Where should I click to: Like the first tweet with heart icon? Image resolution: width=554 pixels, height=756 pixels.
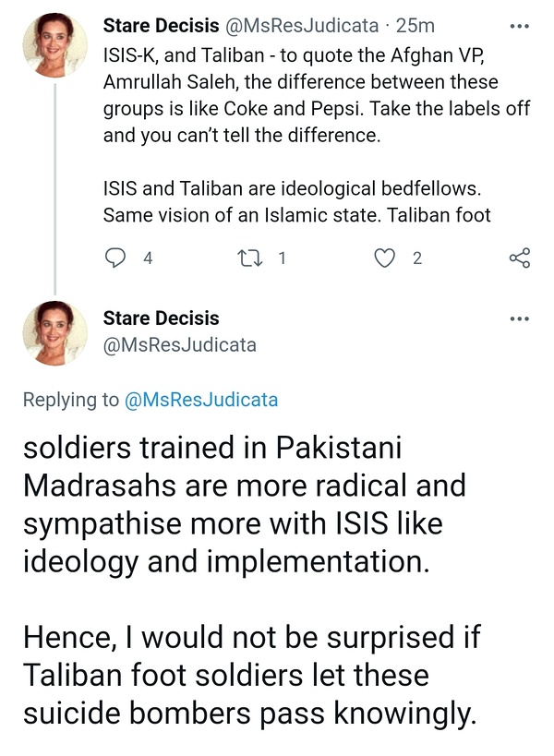[384, 258]
